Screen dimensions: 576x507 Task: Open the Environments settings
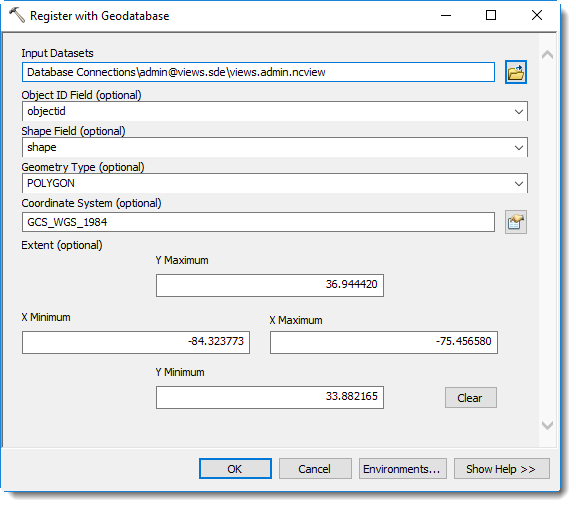click(x=403, y=468)
